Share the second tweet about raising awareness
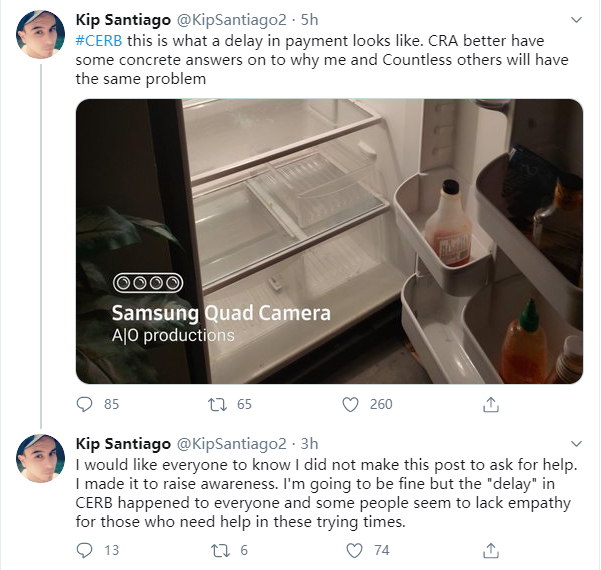Screen dimensions: 601x570 coord(491,550)
